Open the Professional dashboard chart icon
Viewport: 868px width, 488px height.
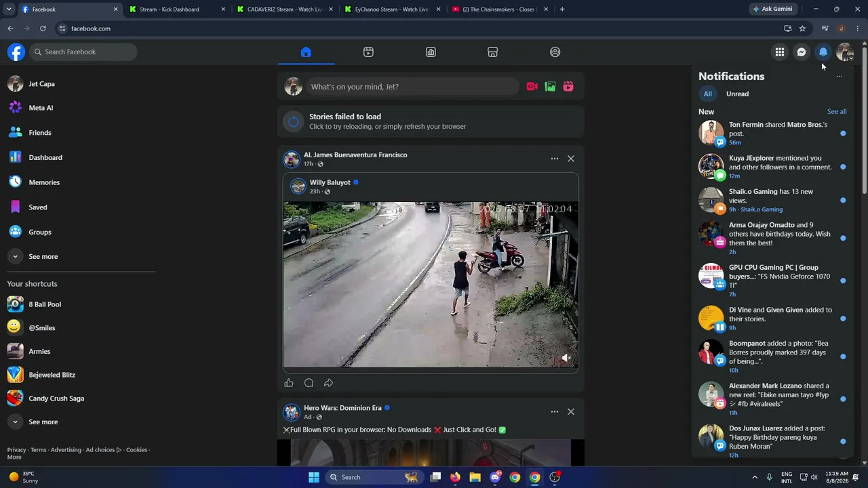431,52
